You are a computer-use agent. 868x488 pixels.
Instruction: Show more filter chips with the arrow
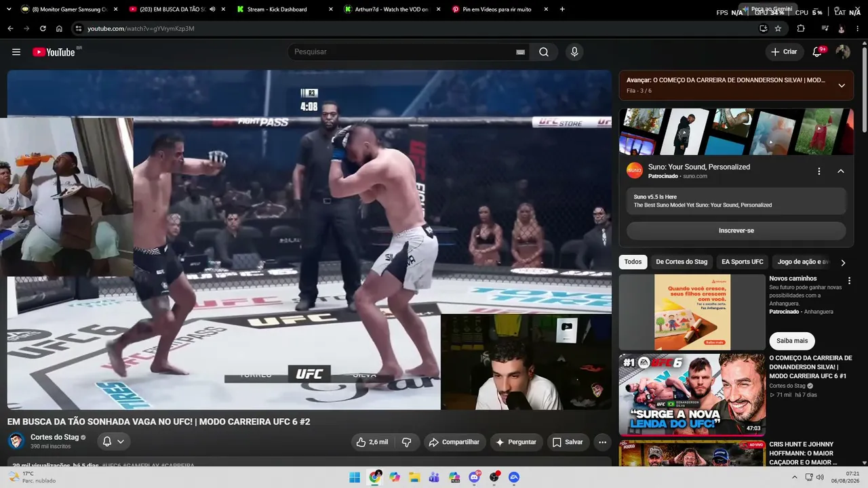[x=843, y=262]
